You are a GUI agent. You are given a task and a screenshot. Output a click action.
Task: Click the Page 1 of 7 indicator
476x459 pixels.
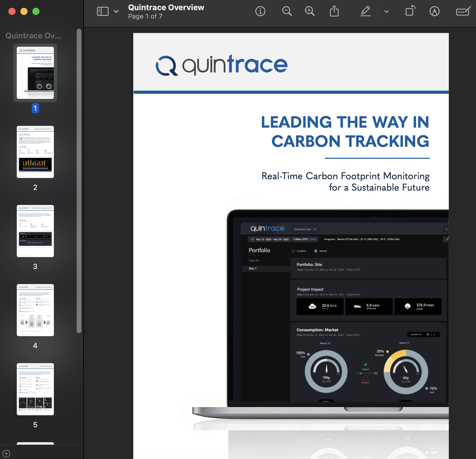point(145,16)
